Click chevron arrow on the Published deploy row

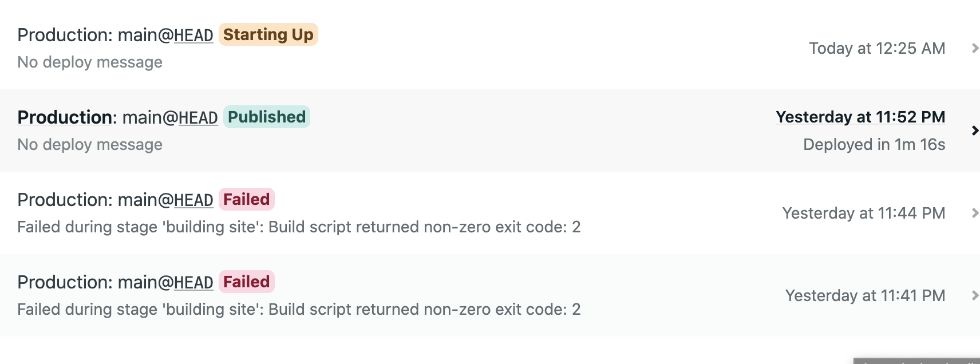tap(975, 131)
